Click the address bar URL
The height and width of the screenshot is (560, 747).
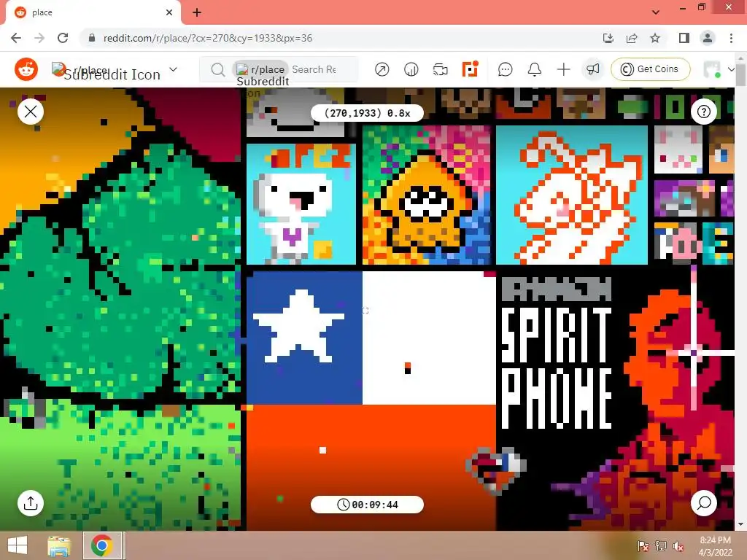[x=208, y=38]
